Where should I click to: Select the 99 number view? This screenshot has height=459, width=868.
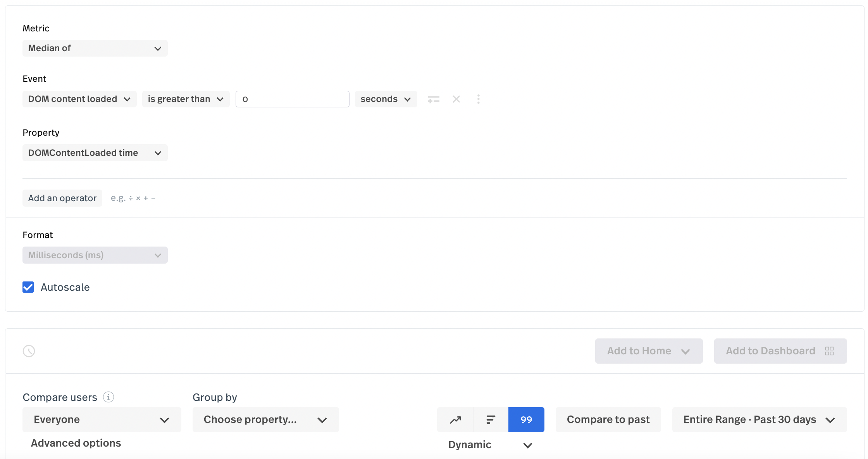tap(526, 419)
